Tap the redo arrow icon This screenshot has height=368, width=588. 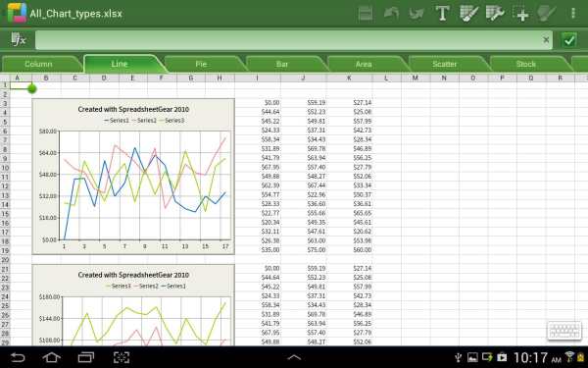pos(416,14)
